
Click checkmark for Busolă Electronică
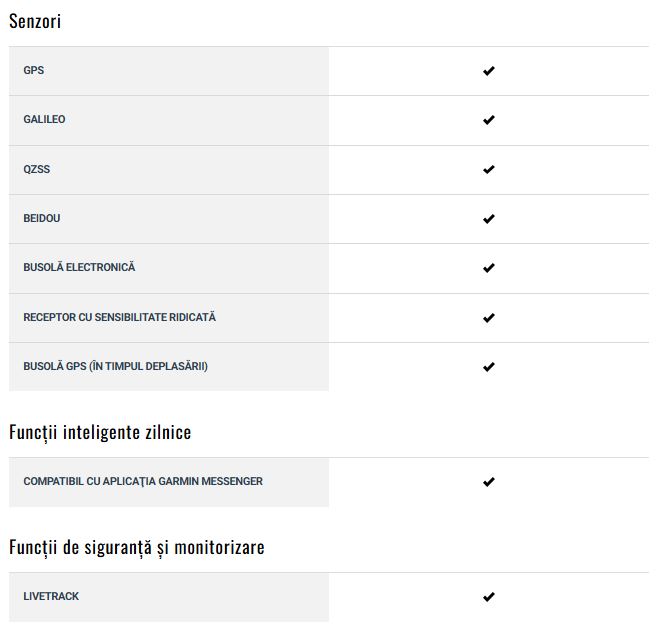tap(488, 268)
